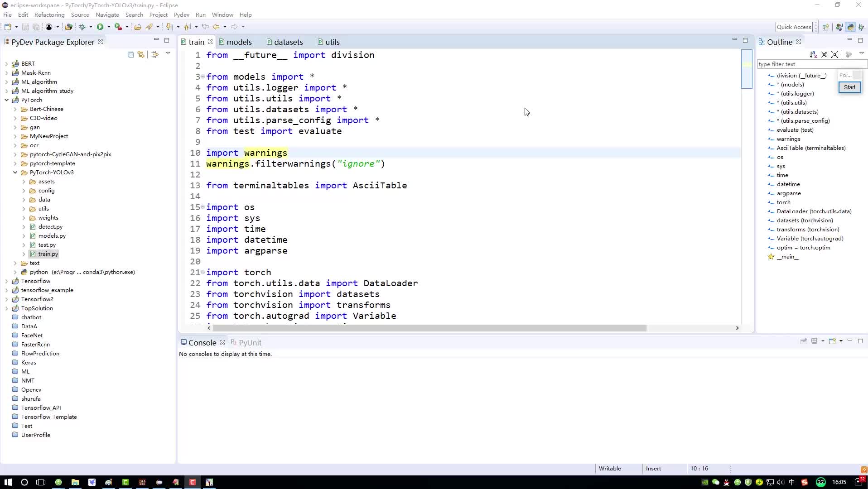The width and height of the screenshot is (868, 489).
Task: Close the Console view tab
Action: point(222,342)
